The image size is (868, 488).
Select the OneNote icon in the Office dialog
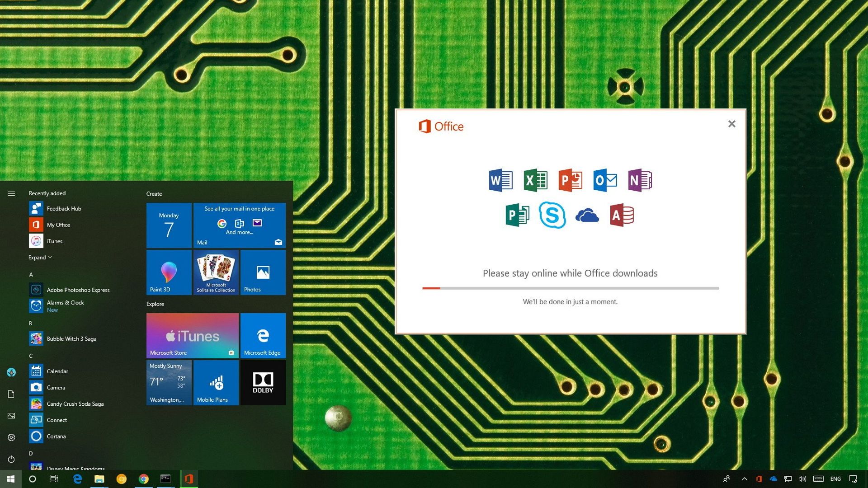(640, 180)
